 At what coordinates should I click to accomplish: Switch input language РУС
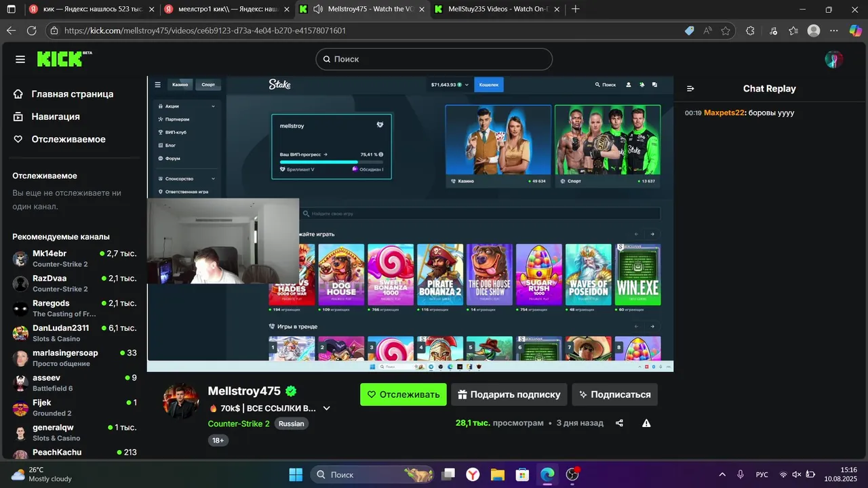(762, 474)
